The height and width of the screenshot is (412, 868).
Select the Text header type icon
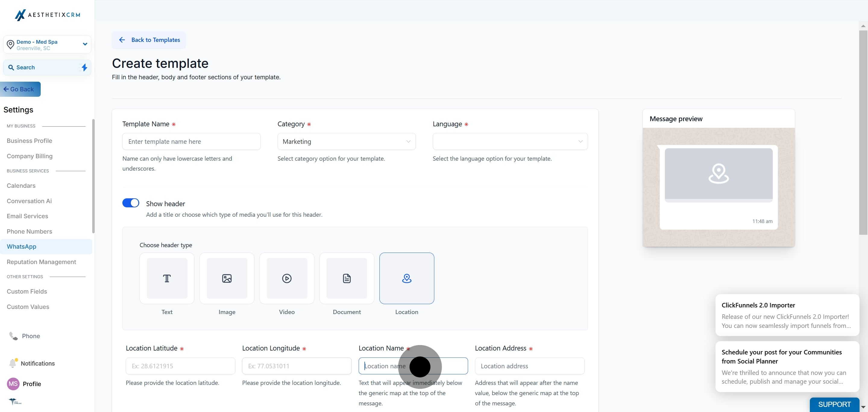point(167,278)
